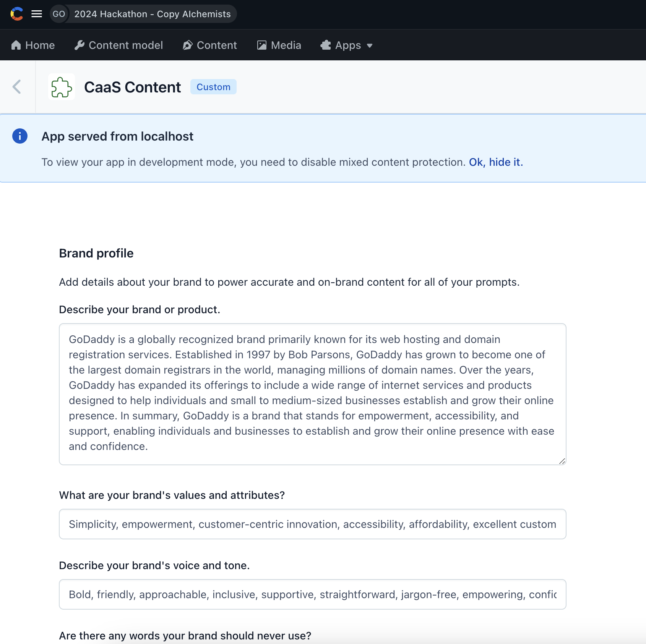The image size is (646, 644).
Task: Click the blue info circle icon
Action: click(20, 136)
